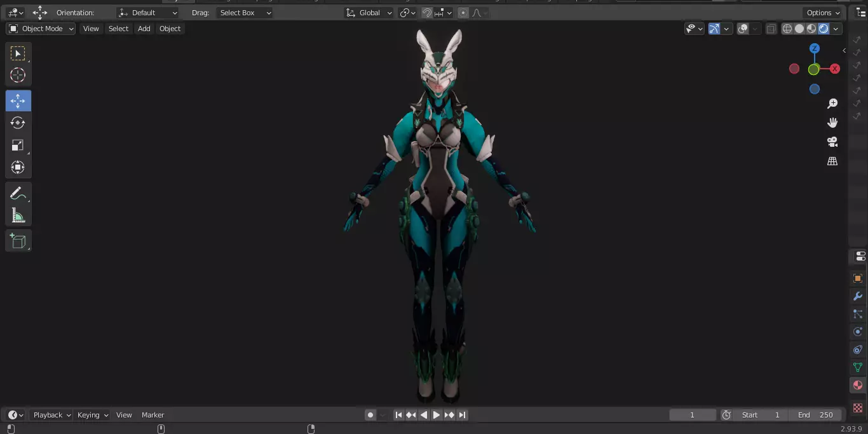Select the Select Box tool
The height and width of the screenshot is (434, 868).
(x=18, y=53)
